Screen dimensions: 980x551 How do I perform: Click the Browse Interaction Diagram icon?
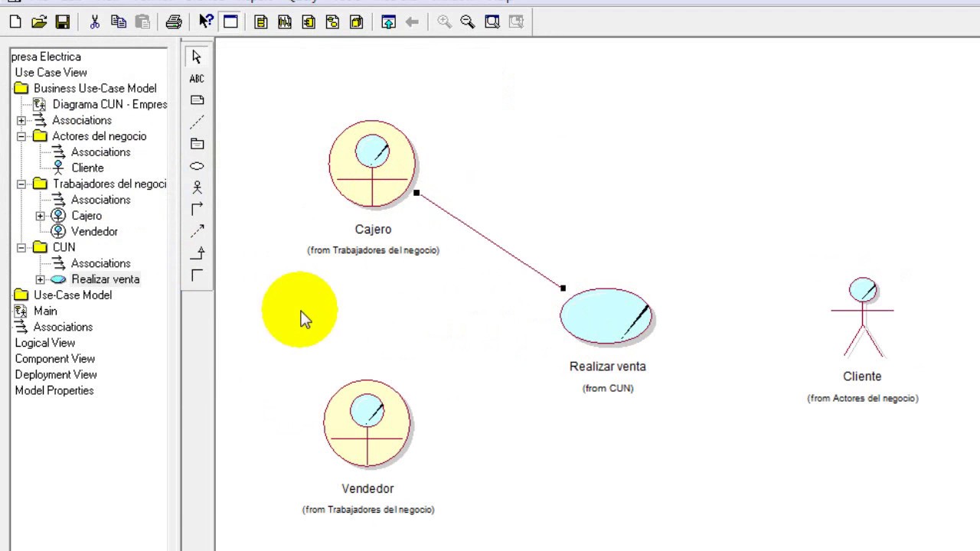tap(285, 22)
